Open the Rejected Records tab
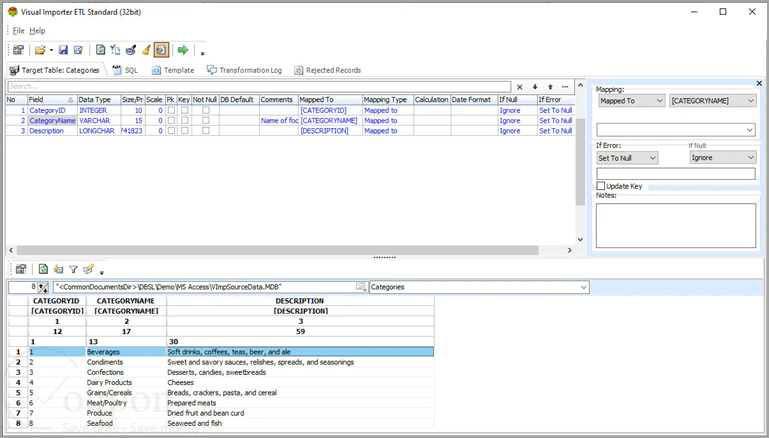This screenshot has height=438, width=769. 328,70
